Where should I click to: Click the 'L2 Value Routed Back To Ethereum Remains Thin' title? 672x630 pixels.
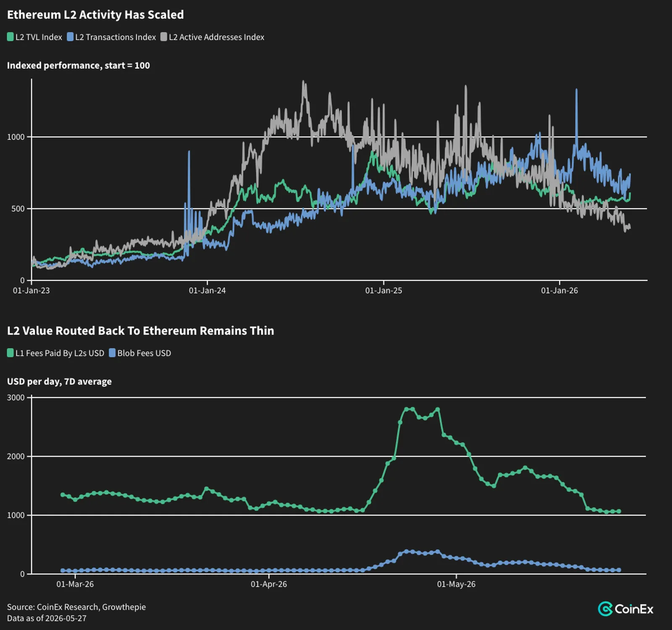pyautogui.click(x=141, y=331)
